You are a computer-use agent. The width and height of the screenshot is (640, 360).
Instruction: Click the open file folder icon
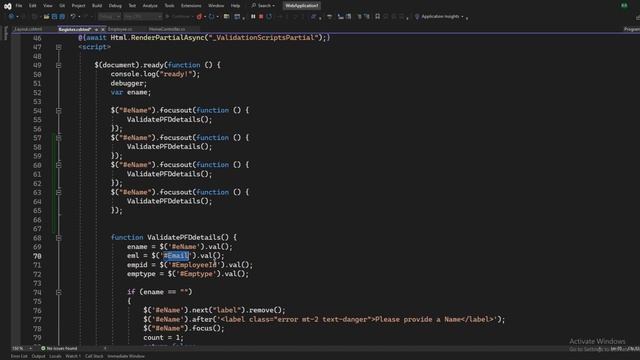pyautogui.click(x=46, y=17)
